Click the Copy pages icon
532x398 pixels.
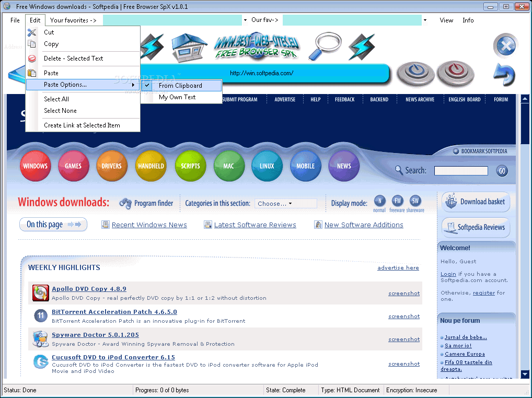click(32, 44)
